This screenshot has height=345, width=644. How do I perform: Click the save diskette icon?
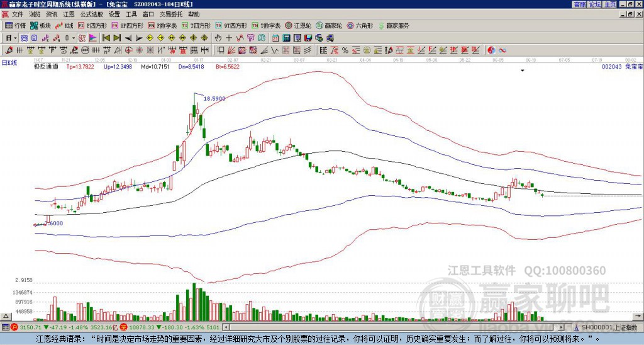[x=308, y=38]
